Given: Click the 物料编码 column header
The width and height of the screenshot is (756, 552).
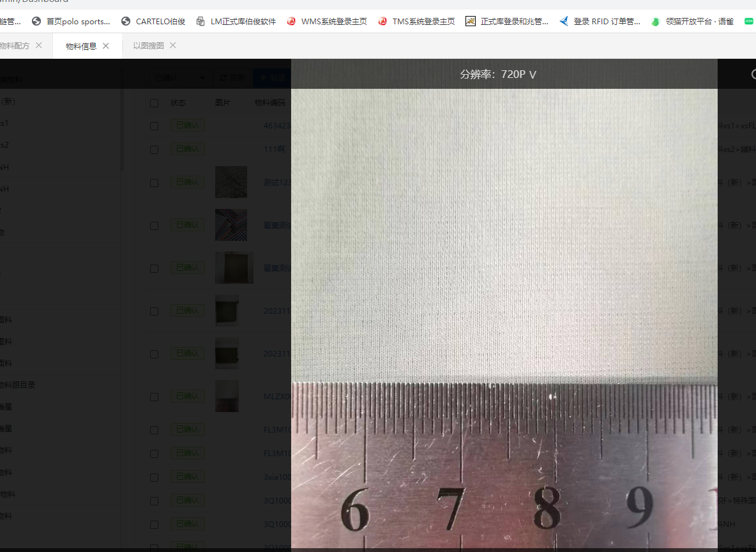Looking at the screenshot, I should (270, 103).
